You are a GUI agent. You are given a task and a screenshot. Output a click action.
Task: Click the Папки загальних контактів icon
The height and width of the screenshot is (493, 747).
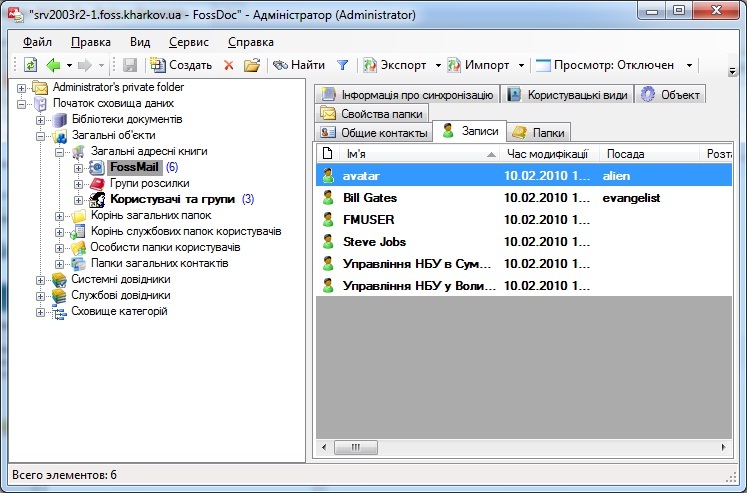point(78,263)
